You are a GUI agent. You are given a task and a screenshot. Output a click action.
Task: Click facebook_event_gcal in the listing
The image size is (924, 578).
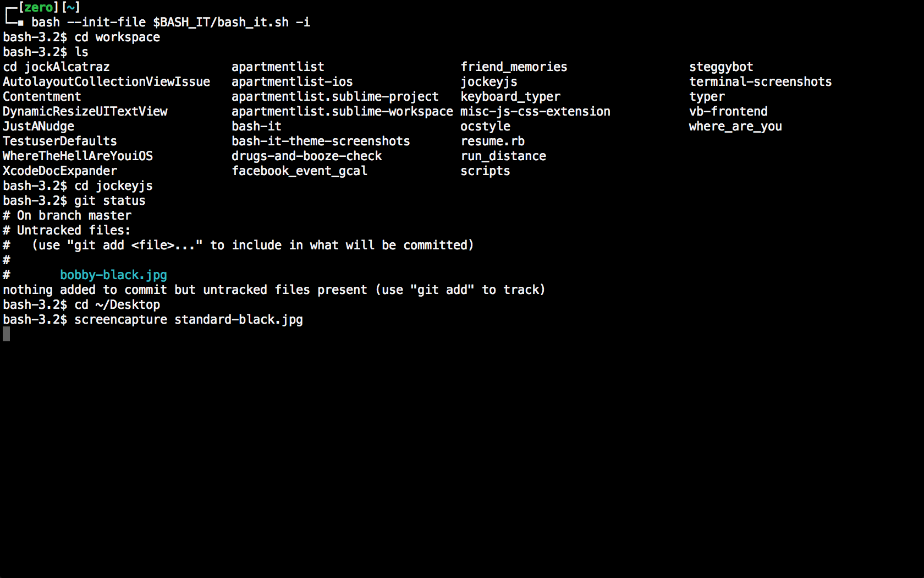tap(299, 171)
